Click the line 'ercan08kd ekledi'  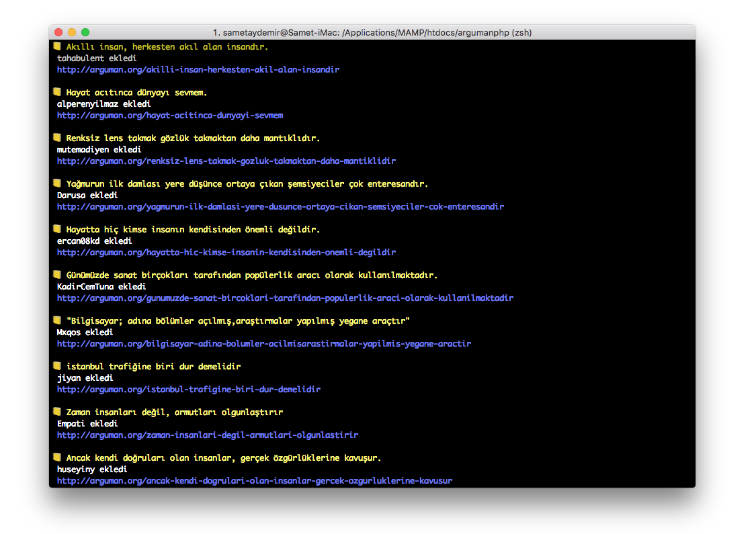pyautogui.click(x=95, y=241)
